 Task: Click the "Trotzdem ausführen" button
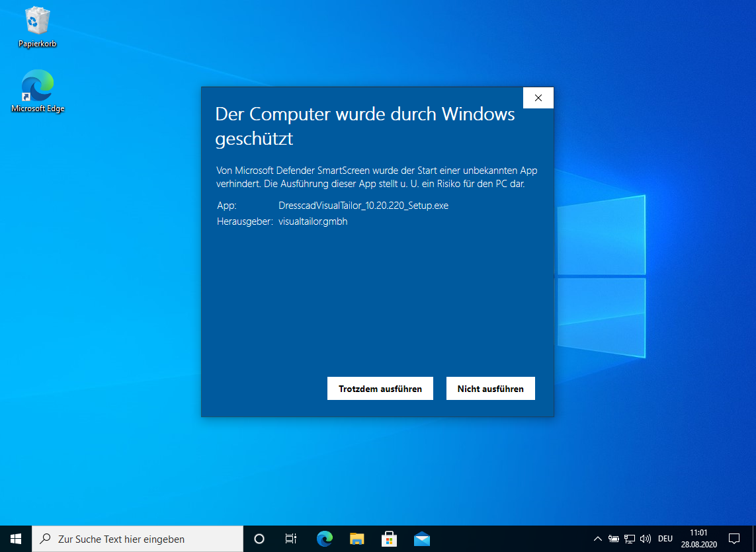(380, 389)
